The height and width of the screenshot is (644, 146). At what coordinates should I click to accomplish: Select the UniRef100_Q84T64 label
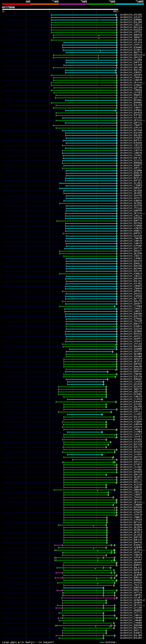[131, 457]
